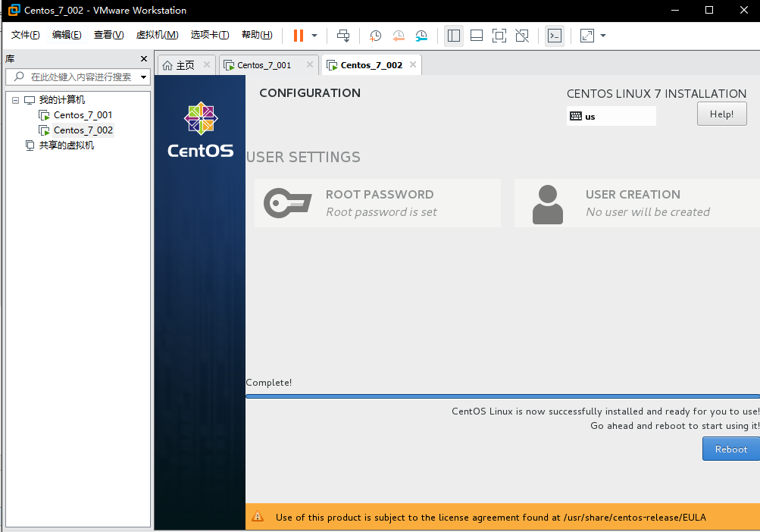Viewport: 760px width, 532px height.
Task: Click the Help! button
Action: tap(721, 114)
